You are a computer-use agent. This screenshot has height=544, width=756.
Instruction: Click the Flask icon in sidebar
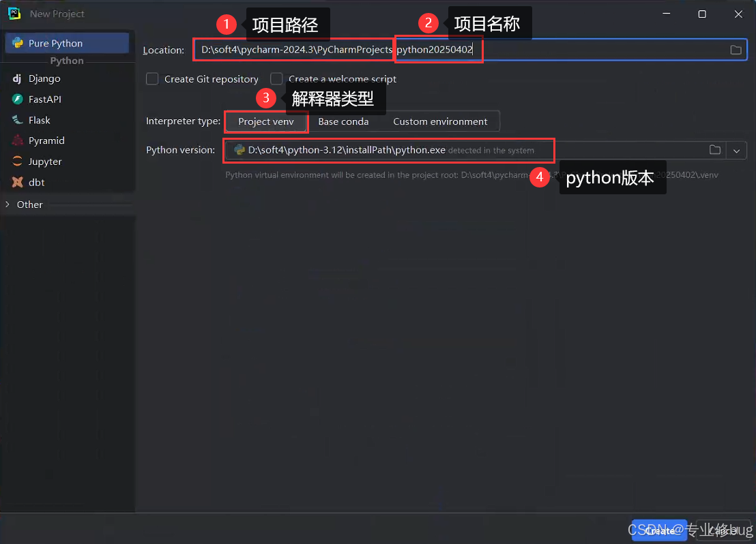[17, 120]
